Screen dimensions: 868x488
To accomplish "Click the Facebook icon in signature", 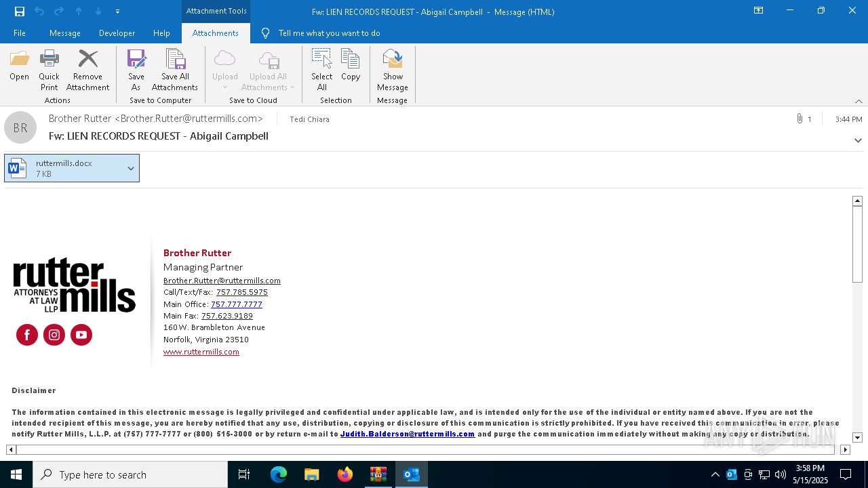I will (x=27, y=335).
